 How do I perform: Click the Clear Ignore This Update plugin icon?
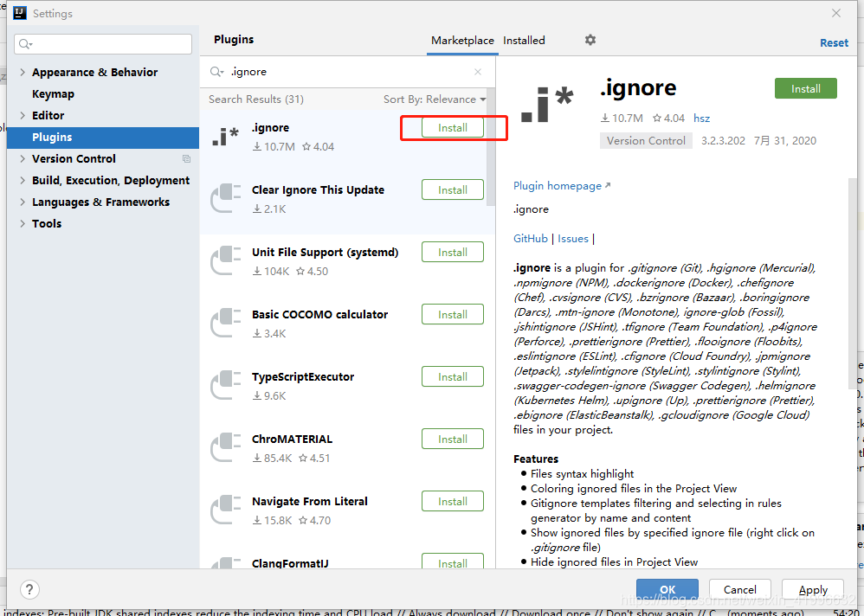[226, 199]
